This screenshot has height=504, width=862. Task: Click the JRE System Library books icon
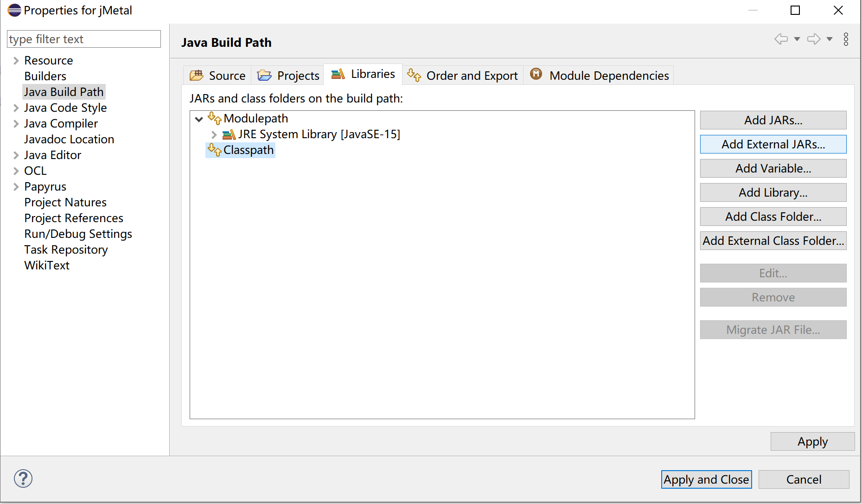[x=228, y=134]
